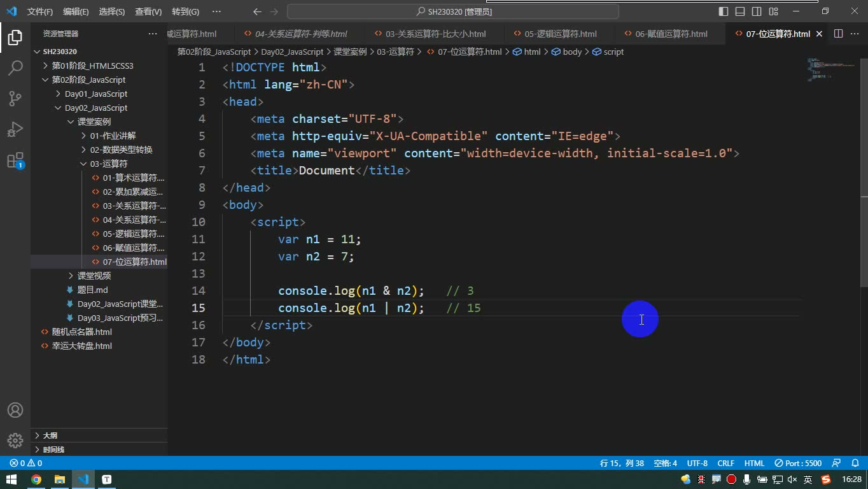Image resolution: width=868 pixels, height=489 pixels.
Task: Go back with navigation arrow
Action: click(x=257, y=11)
